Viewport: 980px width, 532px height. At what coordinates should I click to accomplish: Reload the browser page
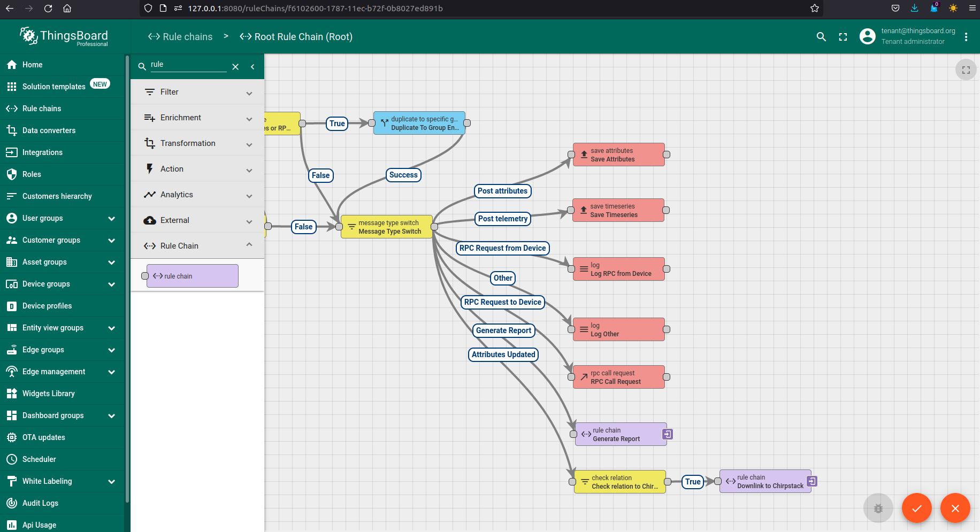pyautogui.click(x=48, y=8)
